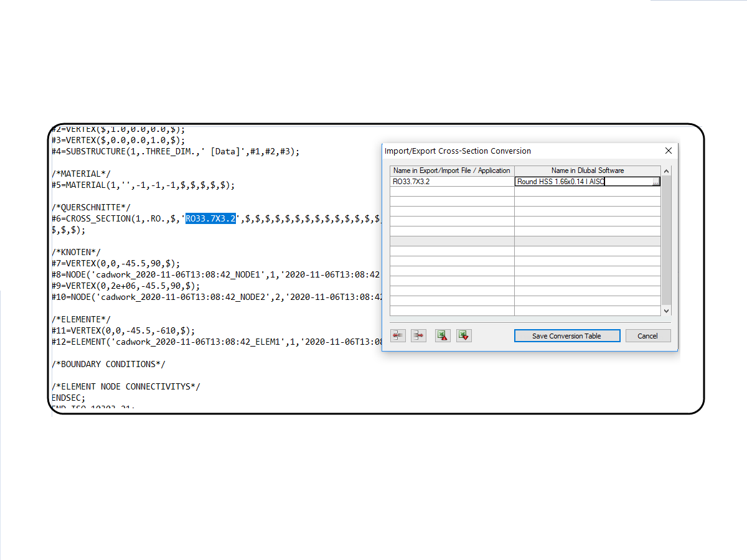Click the Name in Dlubal Software column header
Image resolution: width=747 pixels, height=560 pixels.
pyautogui.click(x=588, y=170)
